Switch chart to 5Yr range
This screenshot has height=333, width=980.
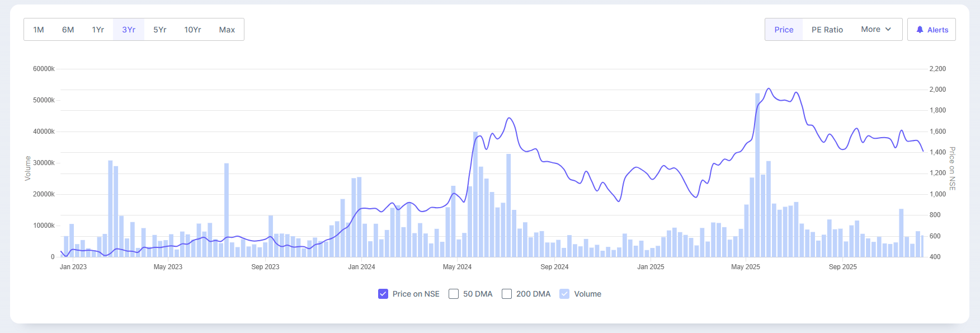tap(160, 30)
